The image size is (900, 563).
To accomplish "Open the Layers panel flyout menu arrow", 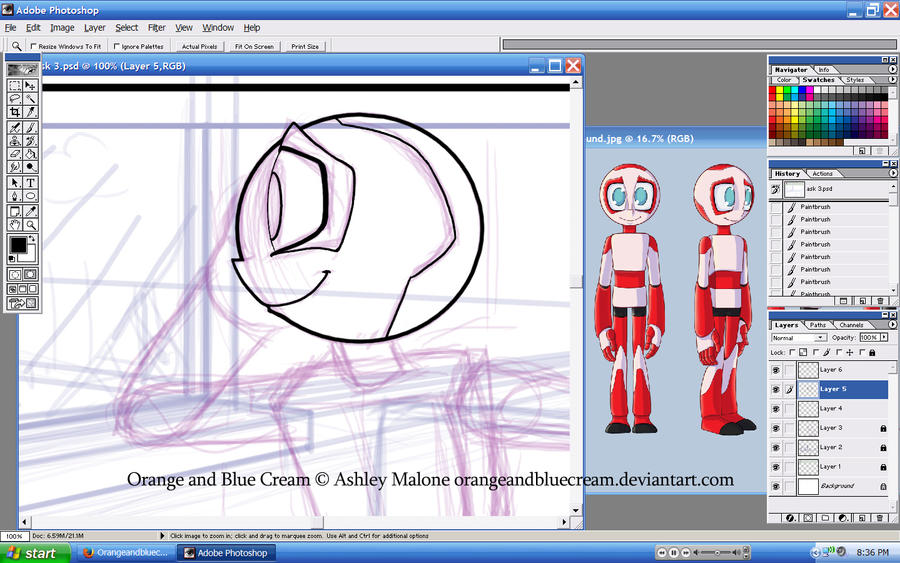I will point(893,325).
